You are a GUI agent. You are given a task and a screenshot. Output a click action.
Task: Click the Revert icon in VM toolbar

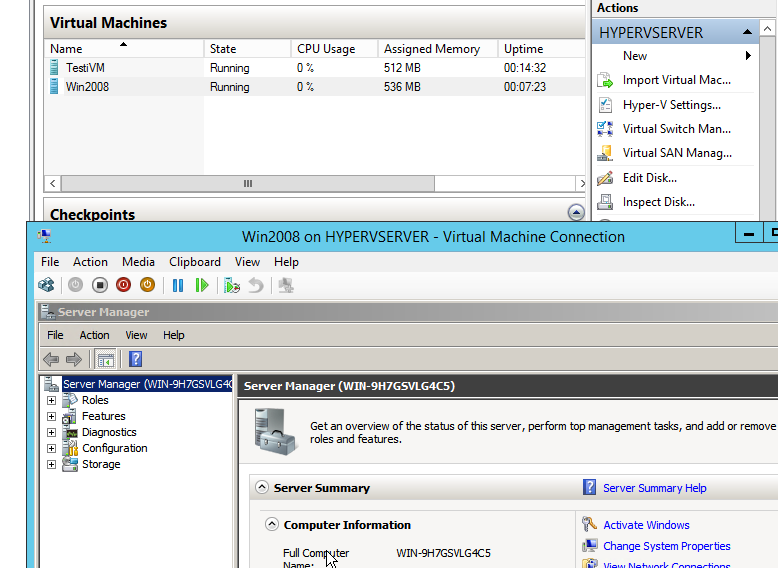point(256,285)
